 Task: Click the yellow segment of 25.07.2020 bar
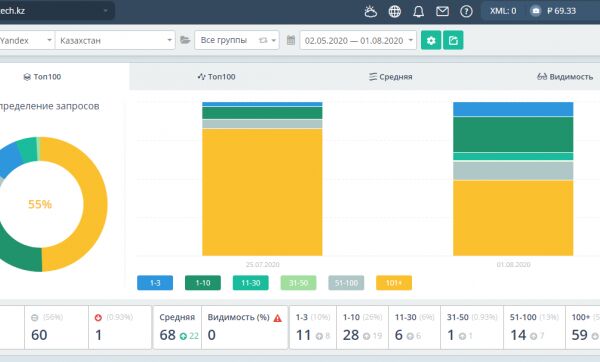pyautogui.click(x=262, y=192)
